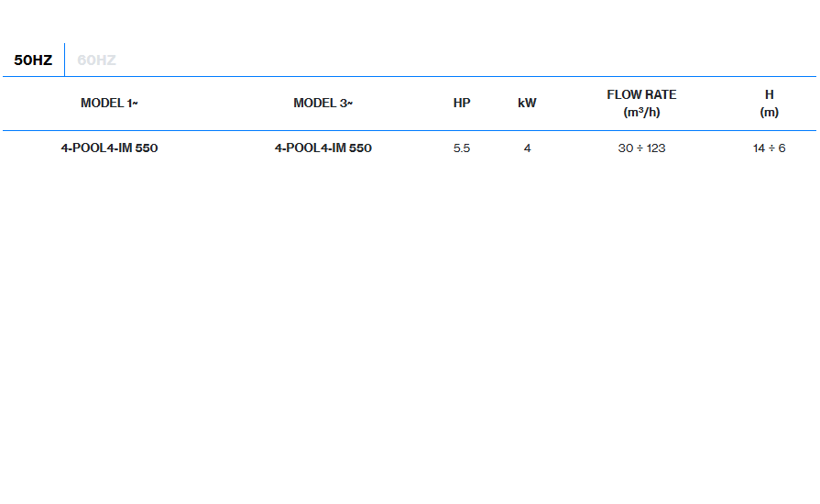Select the HP column header

pos(462,104)
